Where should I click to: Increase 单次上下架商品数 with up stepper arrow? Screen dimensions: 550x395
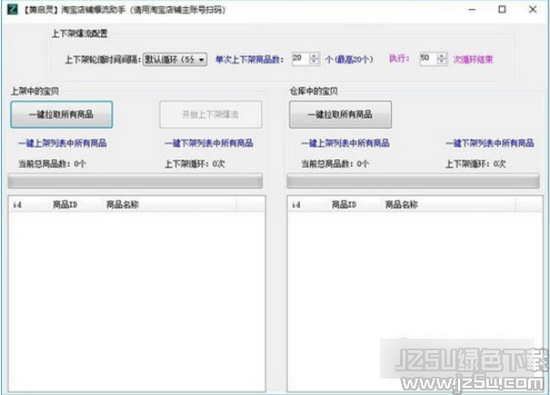pyautogui.click(x=314, y=56)
